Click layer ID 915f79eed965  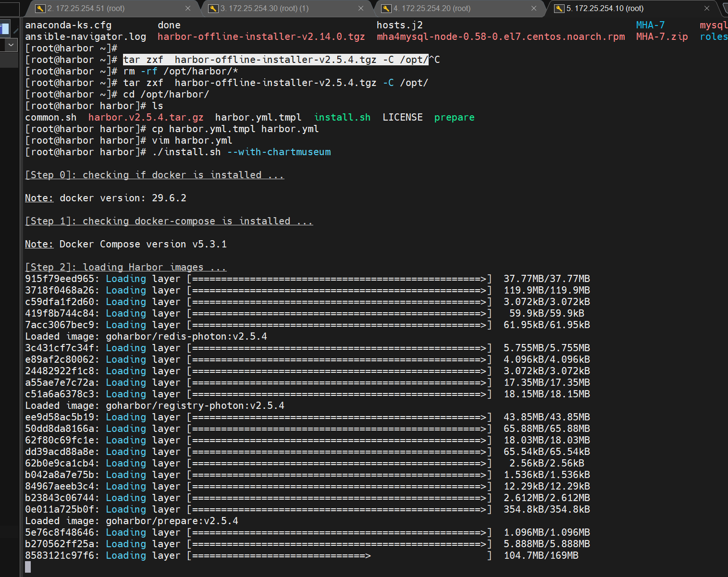pos(60,279)
